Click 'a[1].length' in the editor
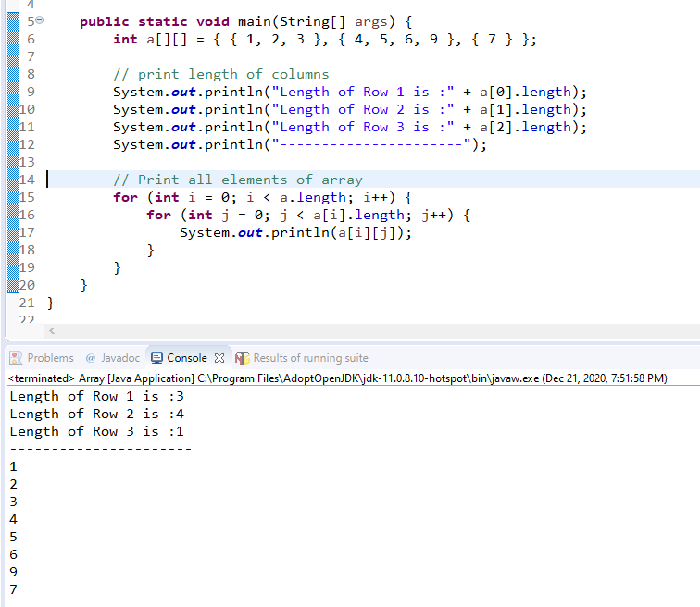This screenshot has height=607, width=700. [x=525, y=109]
